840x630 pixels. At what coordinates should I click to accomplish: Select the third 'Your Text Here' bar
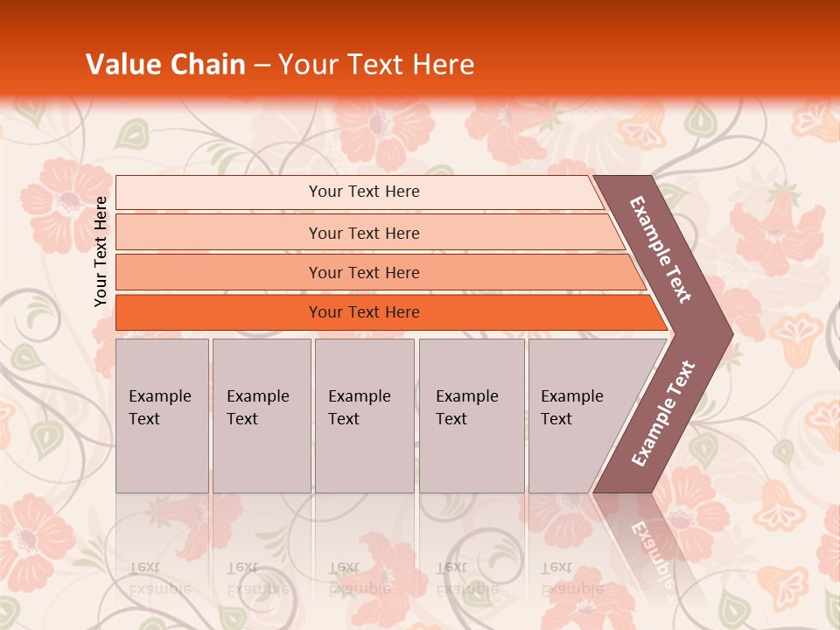363,272
